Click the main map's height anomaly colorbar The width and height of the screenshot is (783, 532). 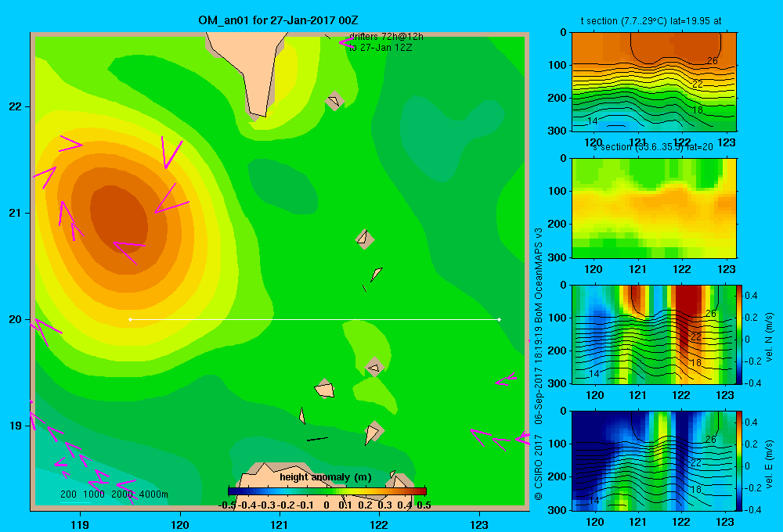pyautogui.click(x=327, y=491)
